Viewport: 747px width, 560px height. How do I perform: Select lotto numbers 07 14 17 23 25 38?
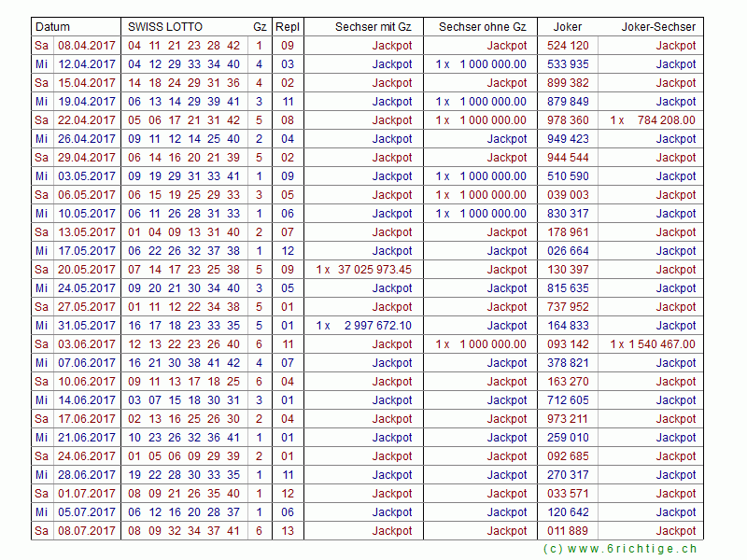(x=184, y=270)
